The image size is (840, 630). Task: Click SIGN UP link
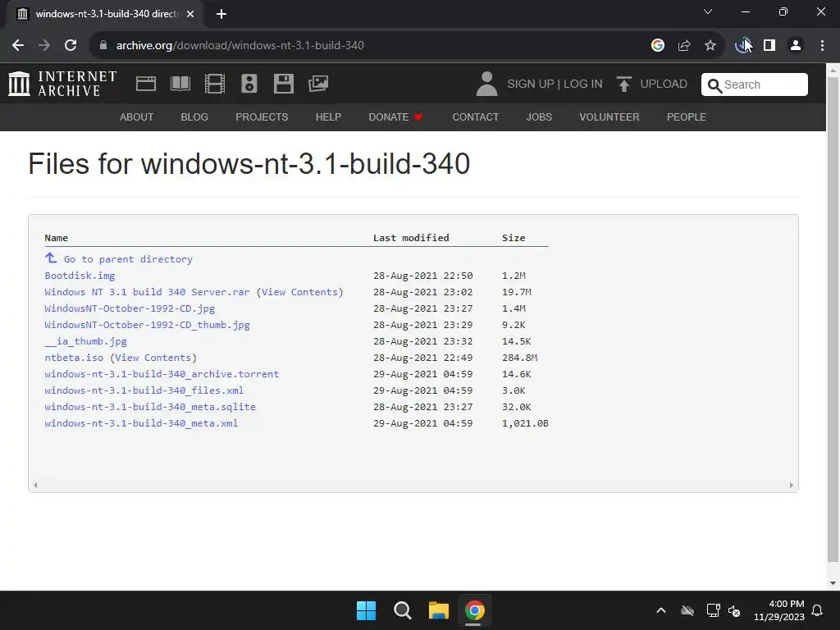531,84
